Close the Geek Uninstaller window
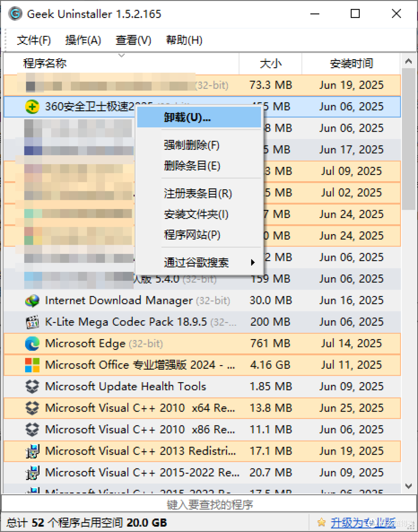 pos(396,14)
